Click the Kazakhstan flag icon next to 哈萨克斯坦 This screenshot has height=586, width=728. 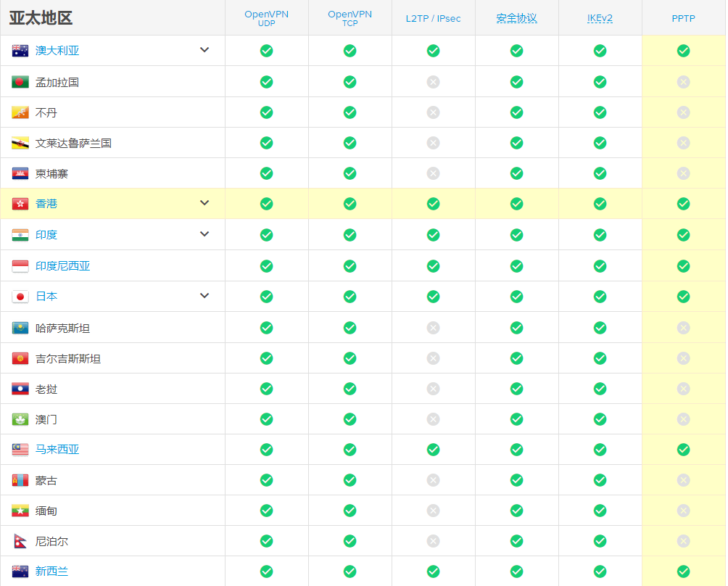pos(20,328)
